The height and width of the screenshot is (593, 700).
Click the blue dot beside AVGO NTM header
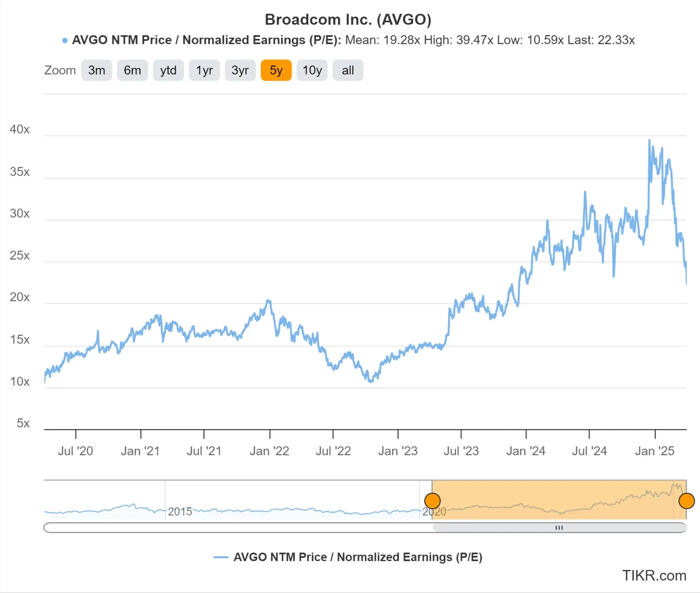coord(65,40)
